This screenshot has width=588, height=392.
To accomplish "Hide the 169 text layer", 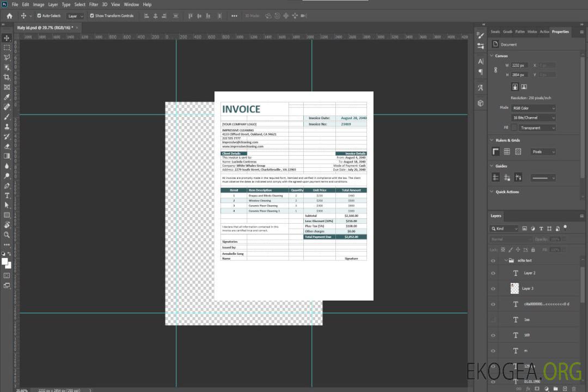I will point(493,335).
